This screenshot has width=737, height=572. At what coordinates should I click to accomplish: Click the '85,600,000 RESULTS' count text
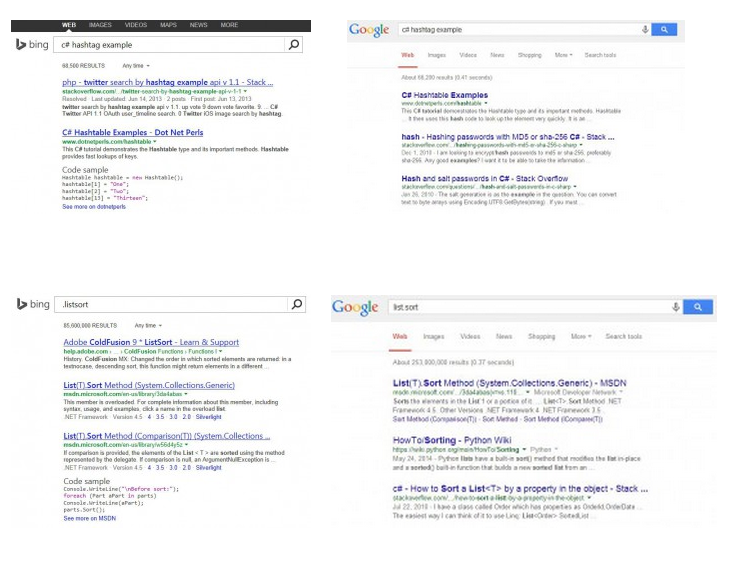point(90,325)
